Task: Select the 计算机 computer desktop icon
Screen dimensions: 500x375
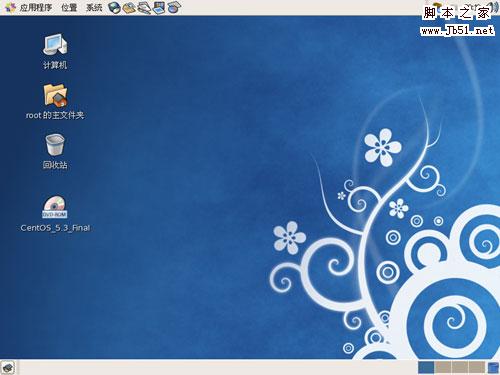Action: tap(55, 51)
